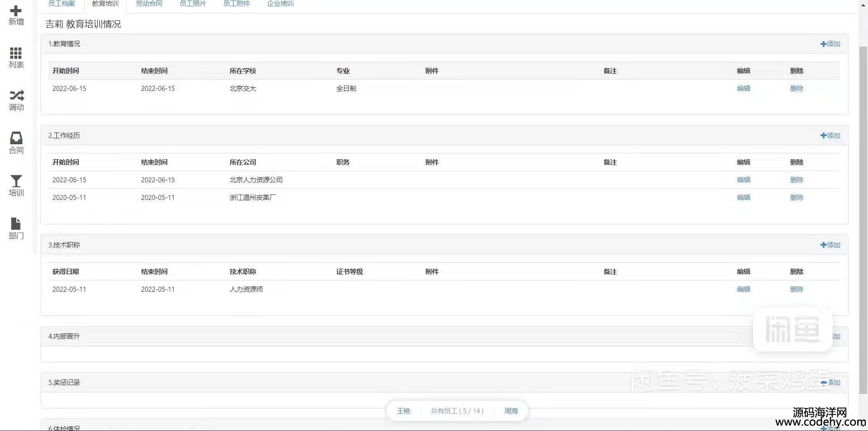868x431 pixels.
Task: Click the 2020-05-11 start date cell
Action: [69, 198]
